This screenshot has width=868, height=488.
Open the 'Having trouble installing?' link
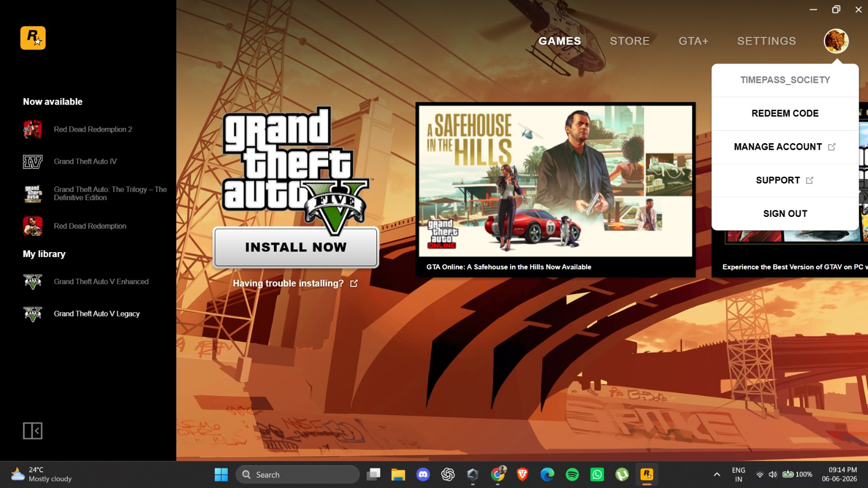295,283
